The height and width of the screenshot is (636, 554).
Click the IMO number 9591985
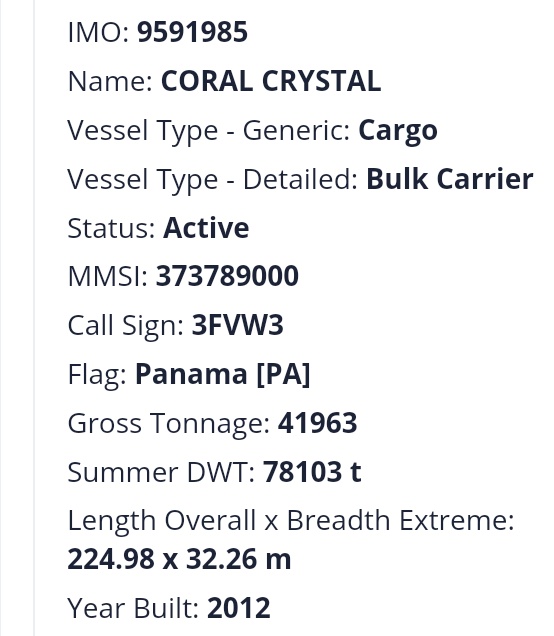[x=192, y=32]
